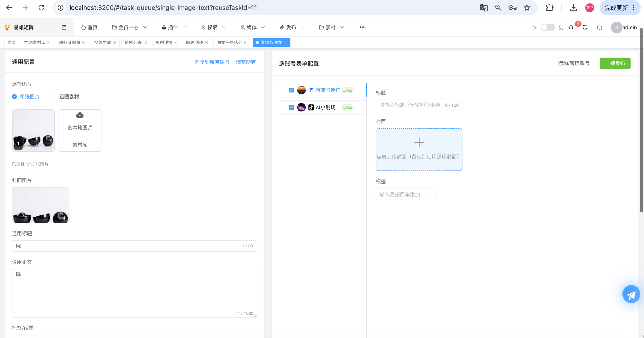Click the moon dark-mode icon
The image size is (644, 338).
[561, 28]
